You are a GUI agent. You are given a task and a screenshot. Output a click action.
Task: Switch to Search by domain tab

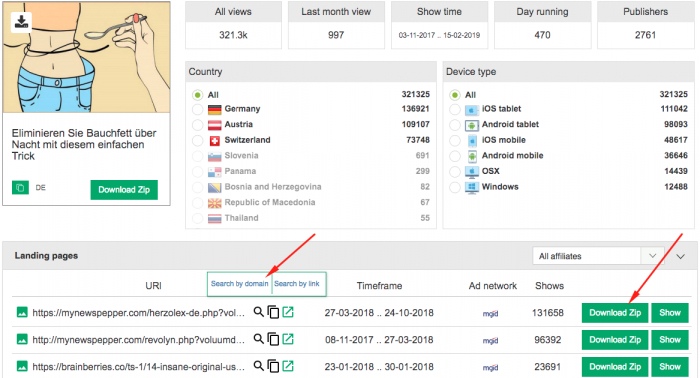[239, 284]
